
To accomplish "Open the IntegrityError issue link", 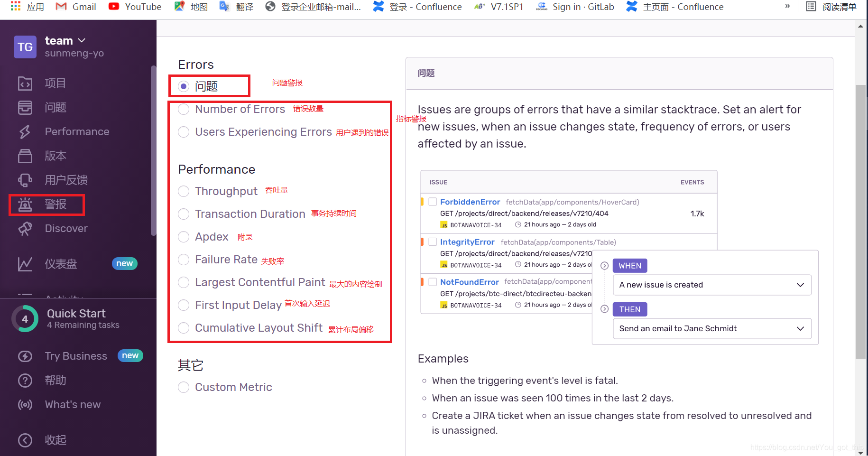I will click(x=467, y=242).
